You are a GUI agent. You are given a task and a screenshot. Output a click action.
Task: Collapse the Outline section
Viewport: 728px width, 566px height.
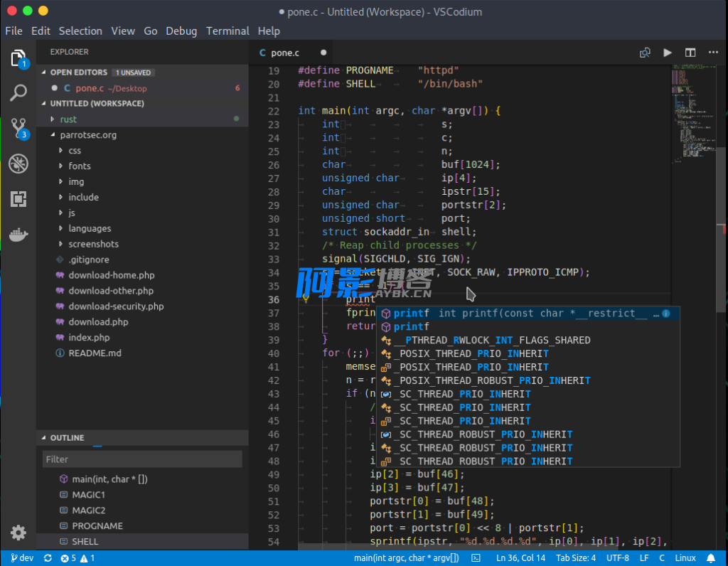point(67,438)
